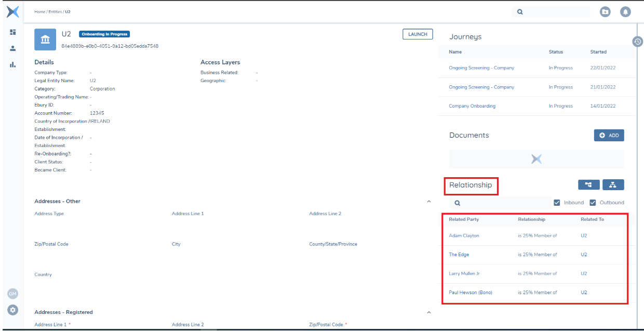644x331 pixels.
Task: Click the add-new icon beside the bell
Action: pyautogui.click(x=605, y=11)
